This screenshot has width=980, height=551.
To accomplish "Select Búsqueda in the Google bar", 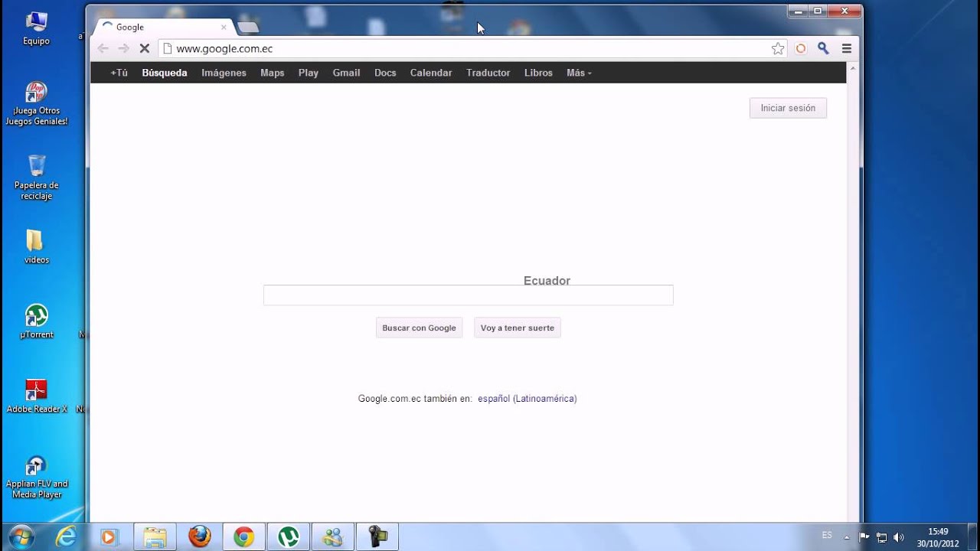I will pos(165,73).
